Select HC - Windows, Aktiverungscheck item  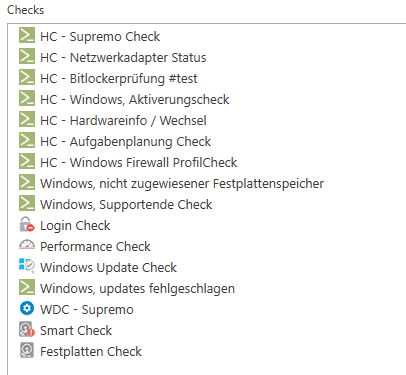pyautogui.click(x=135, y=100)
